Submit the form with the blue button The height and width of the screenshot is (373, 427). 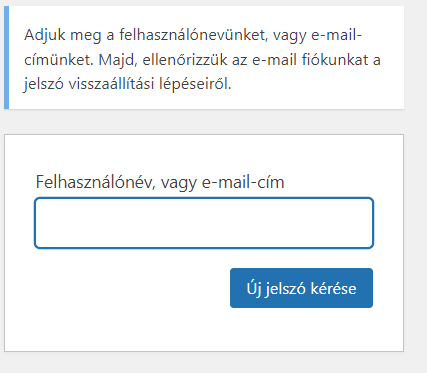(301, 288)
